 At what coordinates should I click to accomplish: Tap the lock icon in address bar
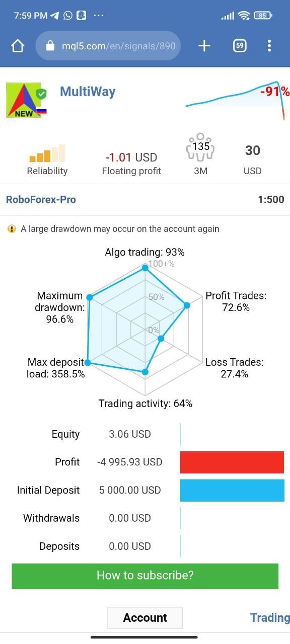point(50,46)
